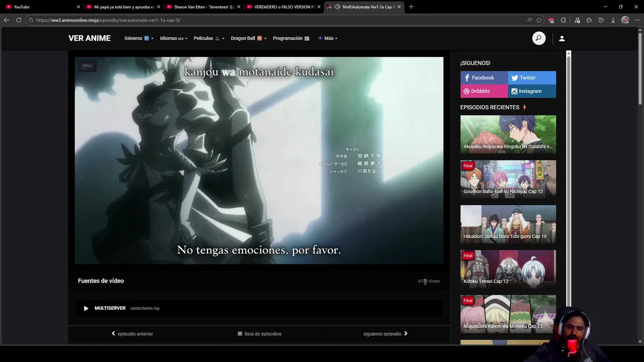Open lista de episodios
This screenshot has width=644, height=362.
click(x=259, y=333)
